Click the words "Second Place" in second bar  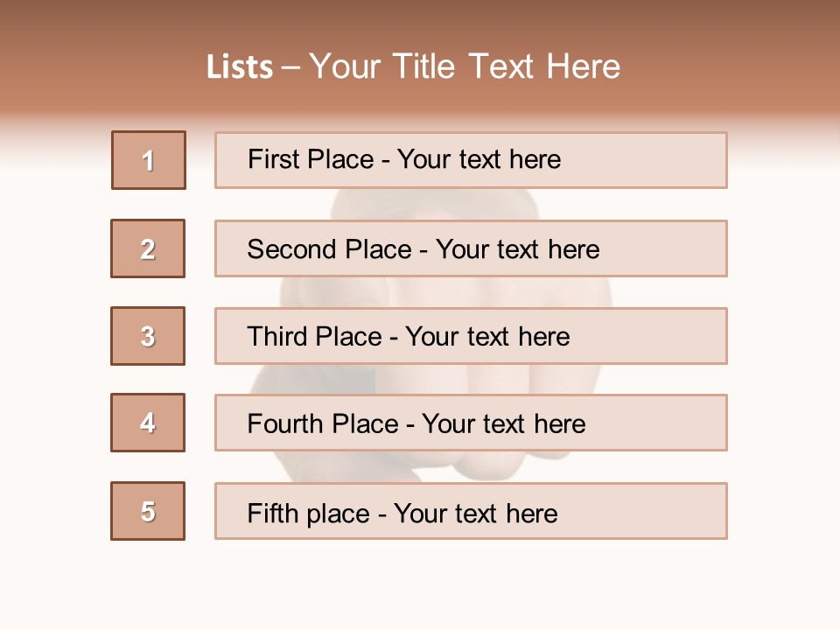coord(328,249)
